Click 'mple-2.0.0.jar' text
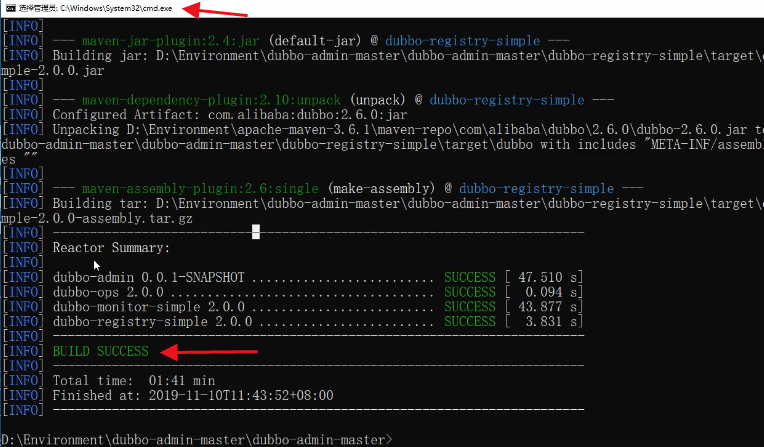The image size is (764, 447). 53,71
